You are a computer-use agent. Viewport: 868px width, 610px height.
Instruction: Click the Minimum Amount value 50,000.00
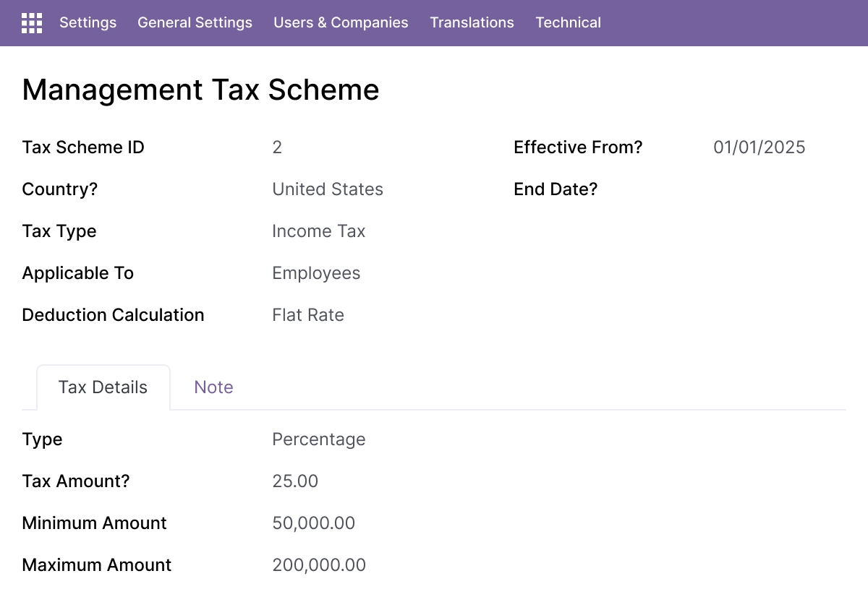[x=314, y=523]
